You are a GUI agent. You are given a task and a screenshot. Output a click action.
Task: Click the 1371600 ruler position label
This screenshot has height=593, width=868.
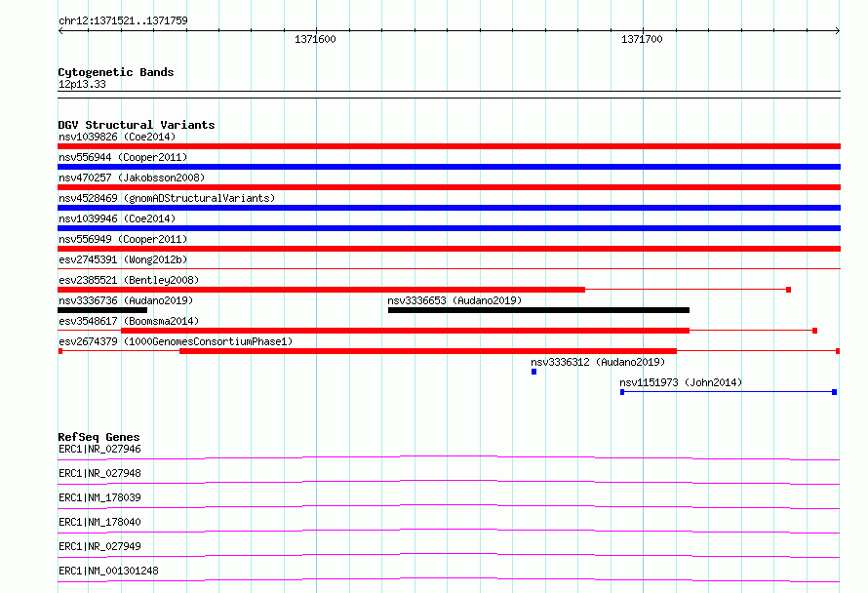[315, 39]
